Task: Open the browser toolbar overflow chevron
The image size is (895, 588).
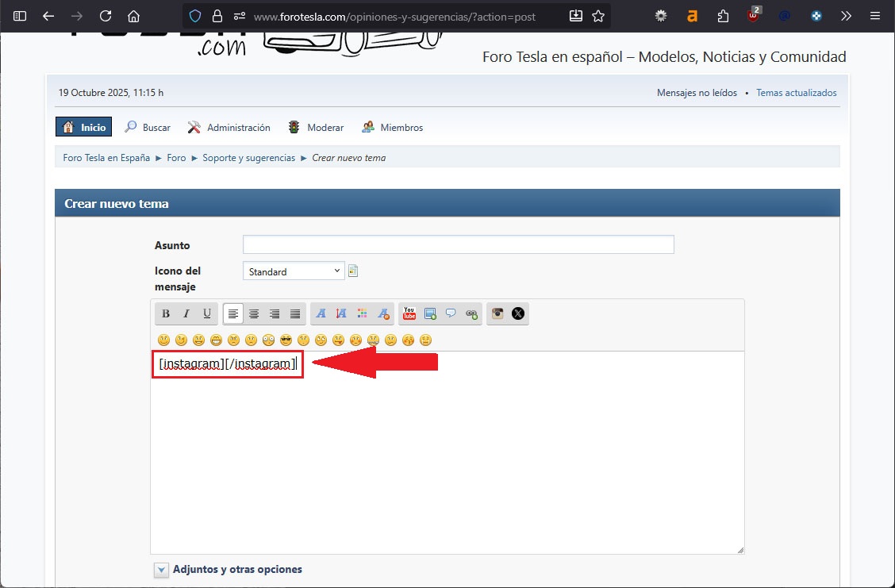Action: click(846, 16)
